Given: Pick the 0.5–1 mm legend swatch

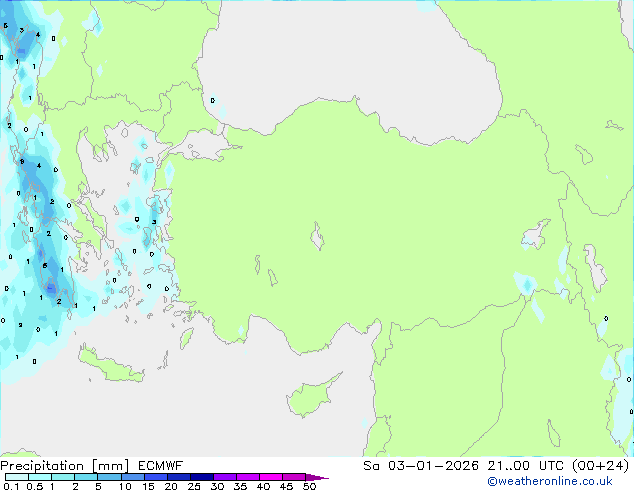Looking at the screenshot, I should click(x=40, y=477).
